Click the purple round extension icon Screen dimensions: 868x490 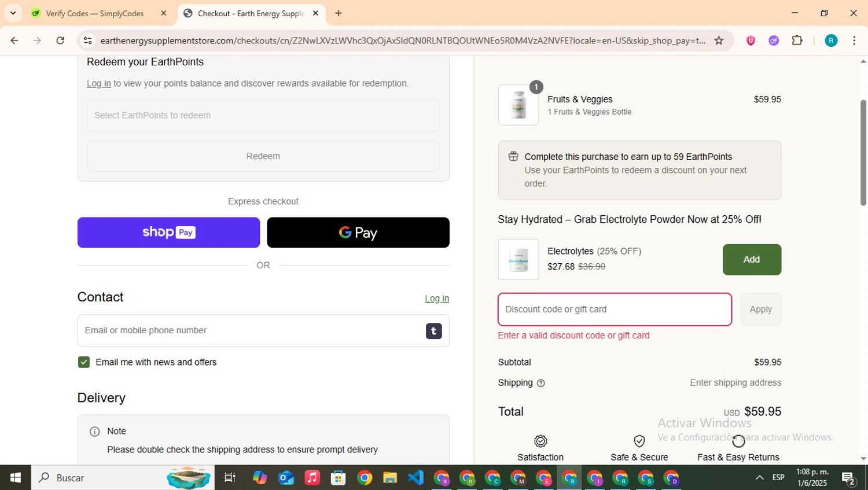pyautogui.click(x=774, y=40)
